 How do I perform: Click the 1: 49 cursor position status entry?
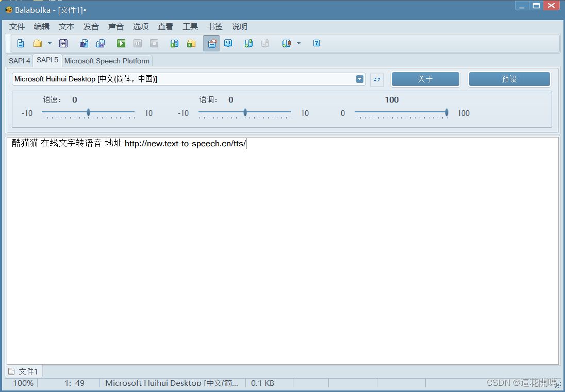coord(75,383)
